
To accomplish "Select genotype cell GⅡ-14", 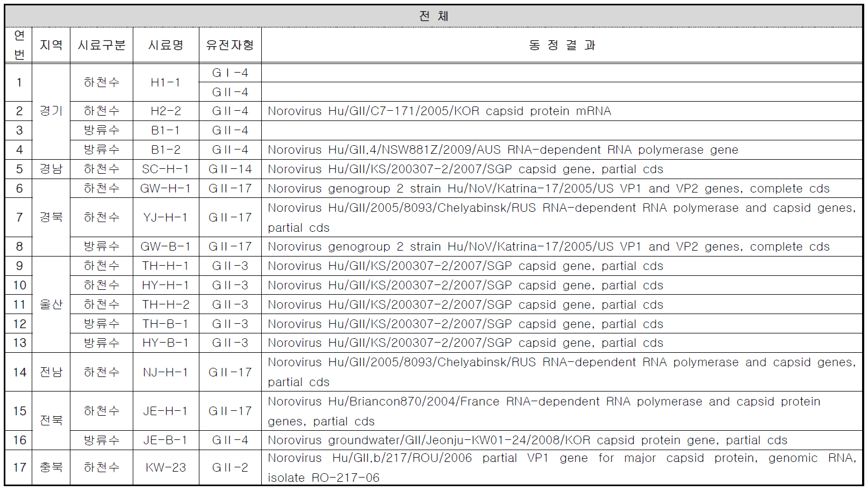I will coord(230,169).
